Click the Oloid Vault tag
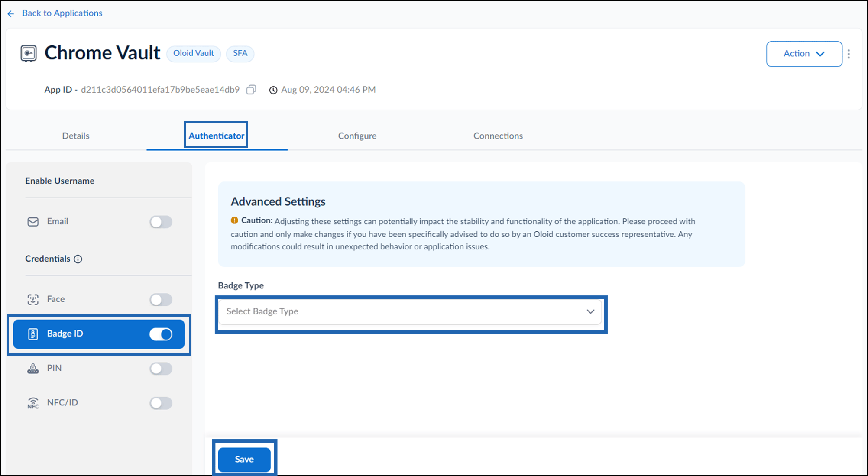The image size is (868, 476). pos(194,53)
